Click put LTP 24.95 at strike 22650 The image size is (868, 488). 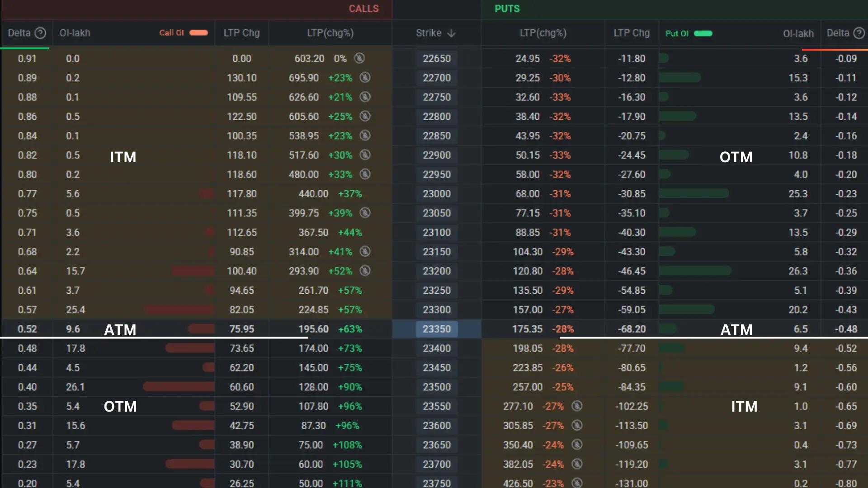tap(528, 58)
